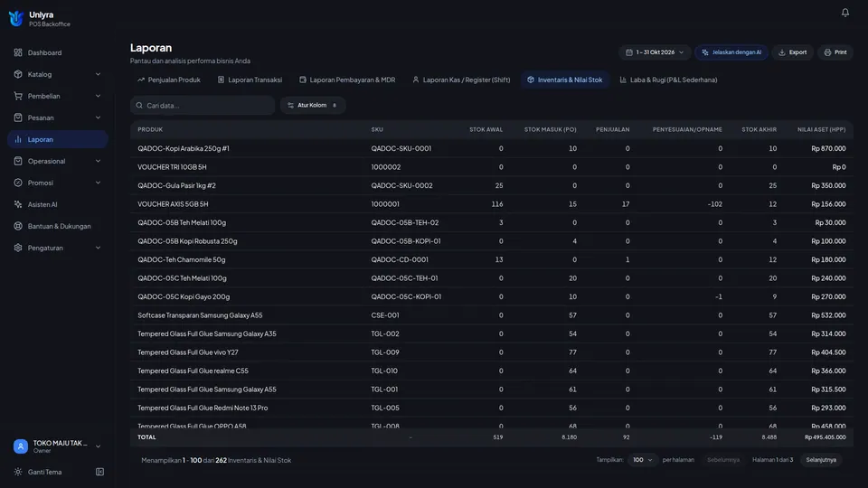Open Atur Kolom column settings

coord(313,105)
